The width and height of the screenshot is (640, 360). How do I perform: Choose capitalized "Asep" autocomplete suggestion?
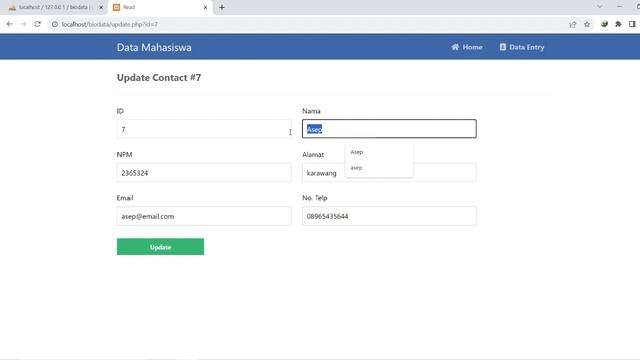click(379, 152)
